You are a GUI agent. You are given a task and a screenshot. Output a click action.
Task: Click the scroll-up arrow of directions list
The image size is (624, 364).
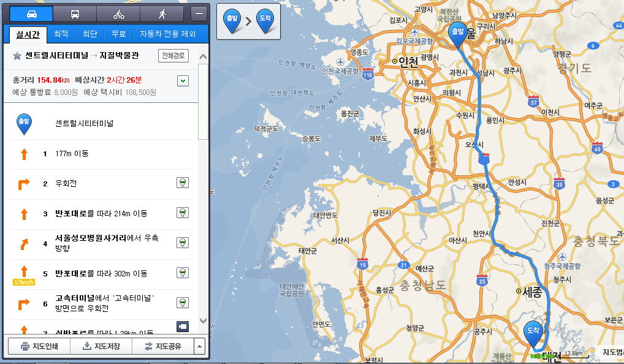point(203,57)
